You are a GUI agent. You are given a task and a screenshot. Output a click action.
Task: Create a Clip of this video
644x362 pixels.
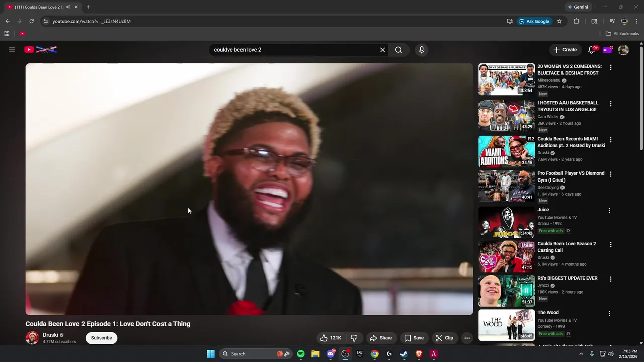(444, 338)
